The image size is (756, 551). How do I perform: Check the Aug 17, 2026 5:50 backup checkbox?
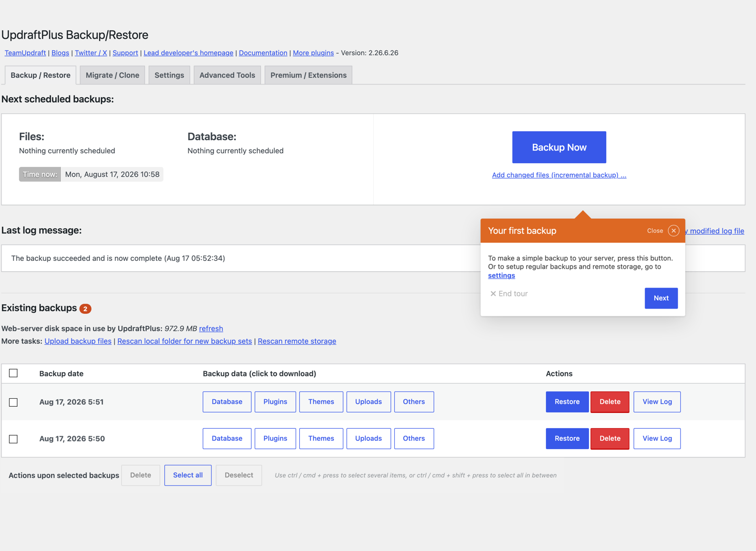pyautogui.click(x=14, y=439)
